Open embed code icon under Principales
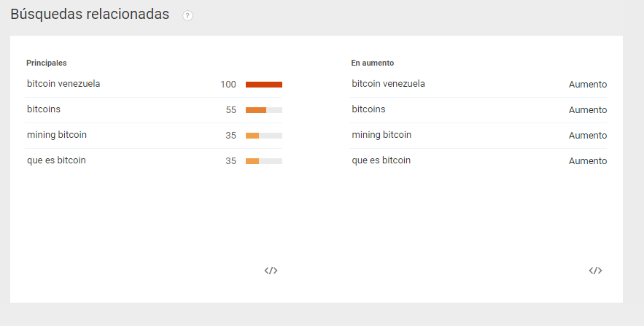This screenshot has height=326, width=644. (x=271, y=271)
